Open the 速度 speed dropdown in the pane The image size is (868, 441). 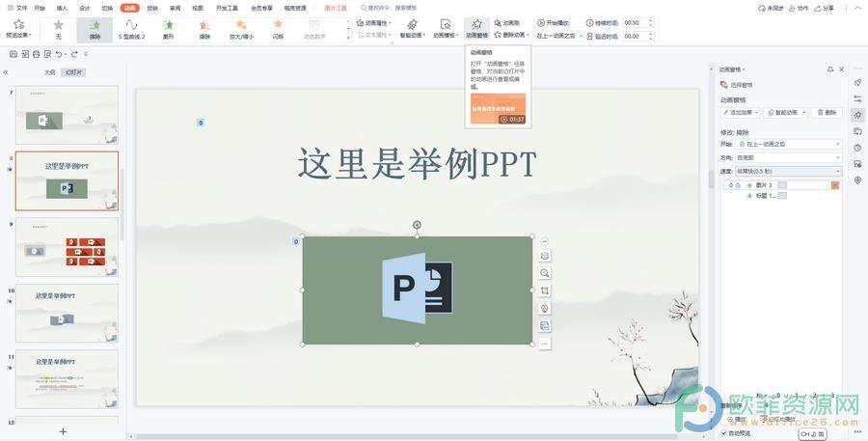point(789,171)
